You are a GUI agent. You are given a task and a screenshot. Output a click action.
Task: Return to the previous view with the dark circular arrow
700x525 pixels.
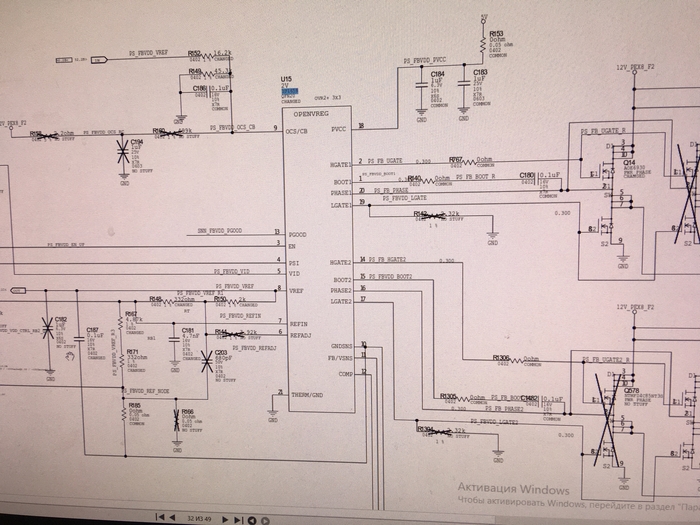pyautogui.click(x=252, y=521)
